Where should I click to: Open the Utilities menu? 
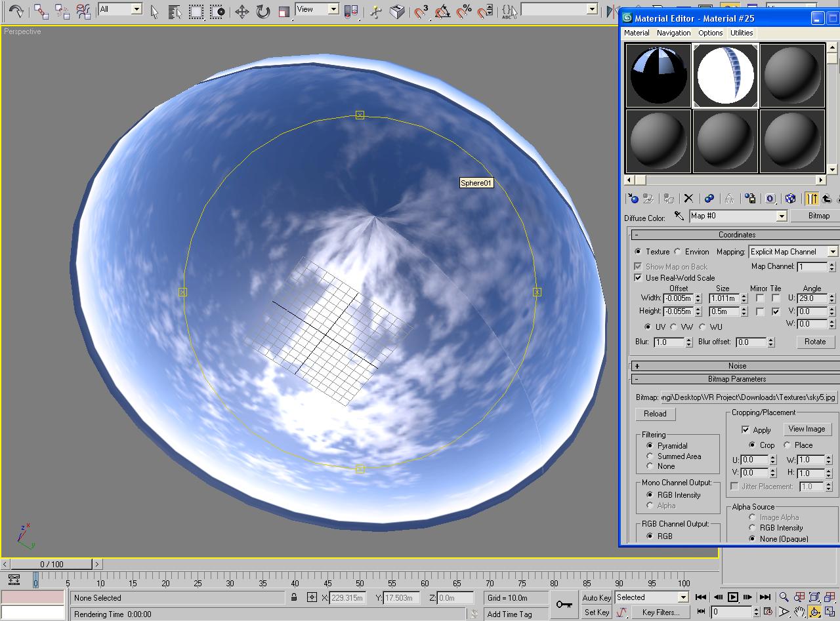pos(742,33)
